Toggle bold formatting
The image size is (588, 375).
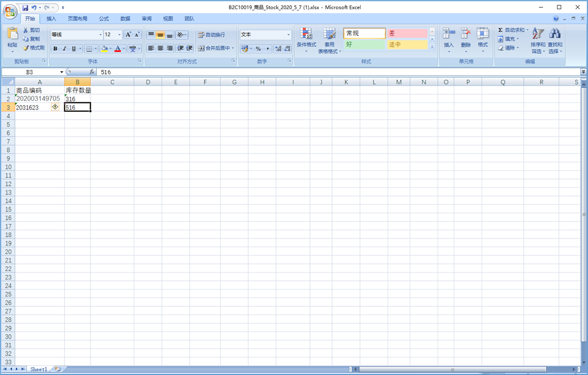pos(55,49)
